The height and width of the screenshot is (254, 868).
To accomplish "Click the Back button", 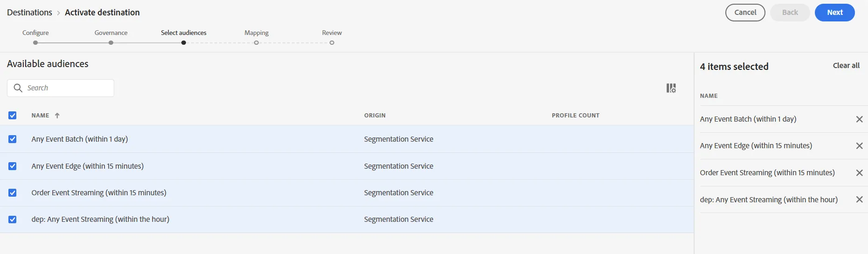I will coord(790,13).
